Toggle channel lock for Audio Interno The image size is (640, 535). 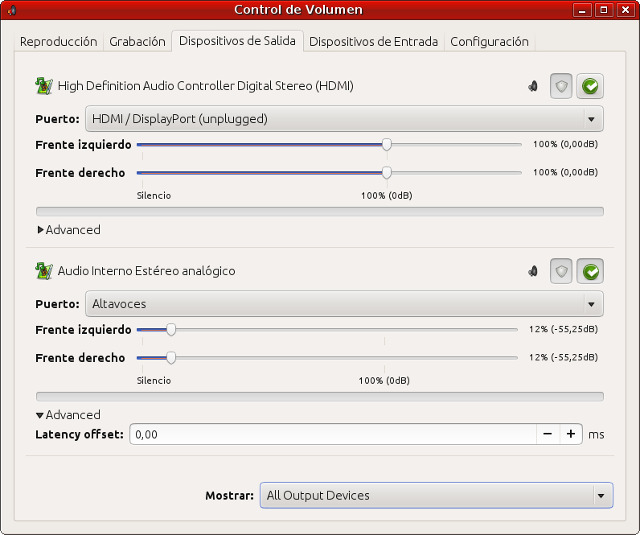(x=562, y=271)
